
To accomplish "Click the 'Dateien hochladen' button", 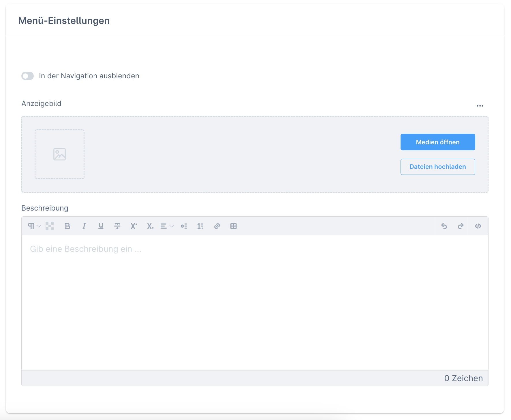I will coord(437,167).
